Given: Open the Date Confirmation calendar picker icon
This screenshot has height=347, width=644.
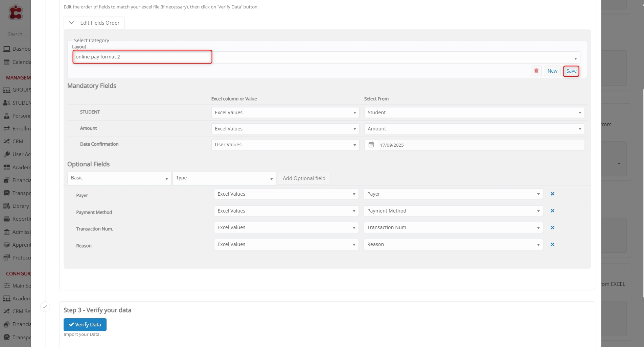Looking at the screenshot, I should pos(371,145).
